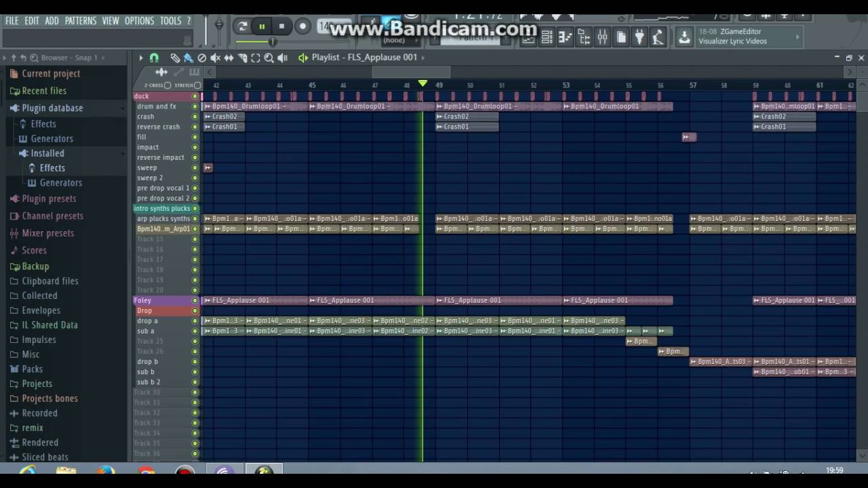Expand the Sliced beats folder
The height and width of the screenshot is (488, 868).
click(45, 457)
